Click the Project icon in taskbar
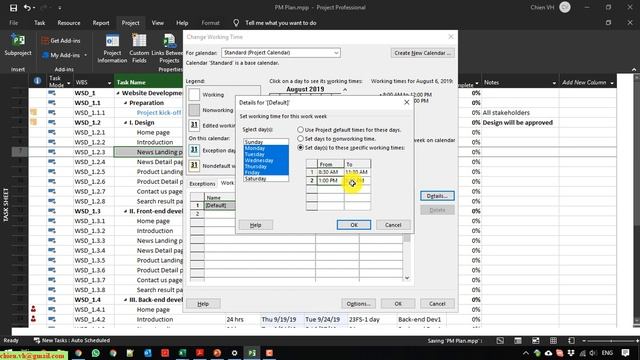 coord(252,353)
